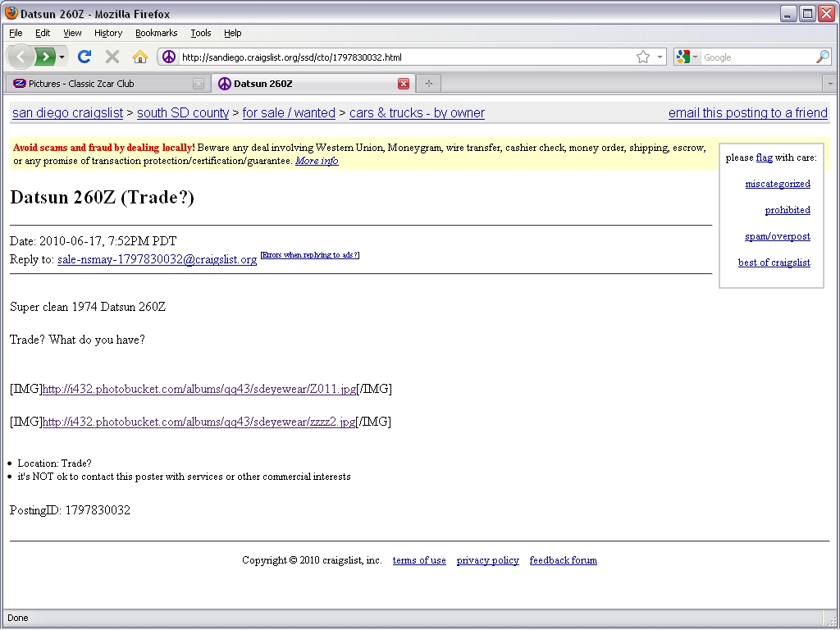Image resolution: width=840 pixels, height=630 pixels.
Task: Click the PostingID: 1797830032 text
Action: (70, 510)
